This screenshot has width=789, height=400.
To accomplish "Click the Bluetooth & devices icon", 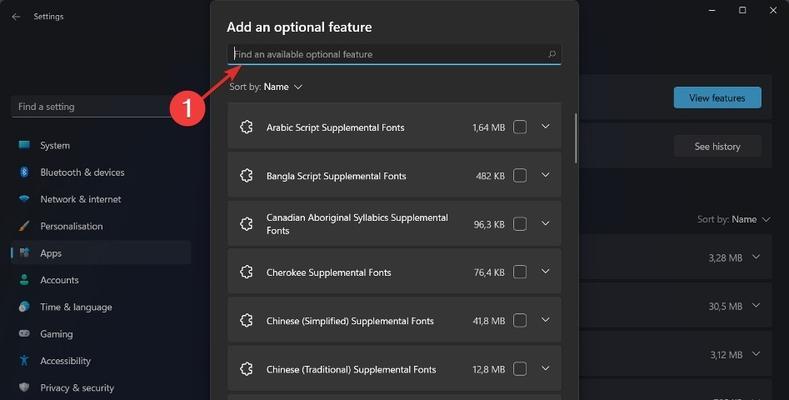I will [24, 172].
